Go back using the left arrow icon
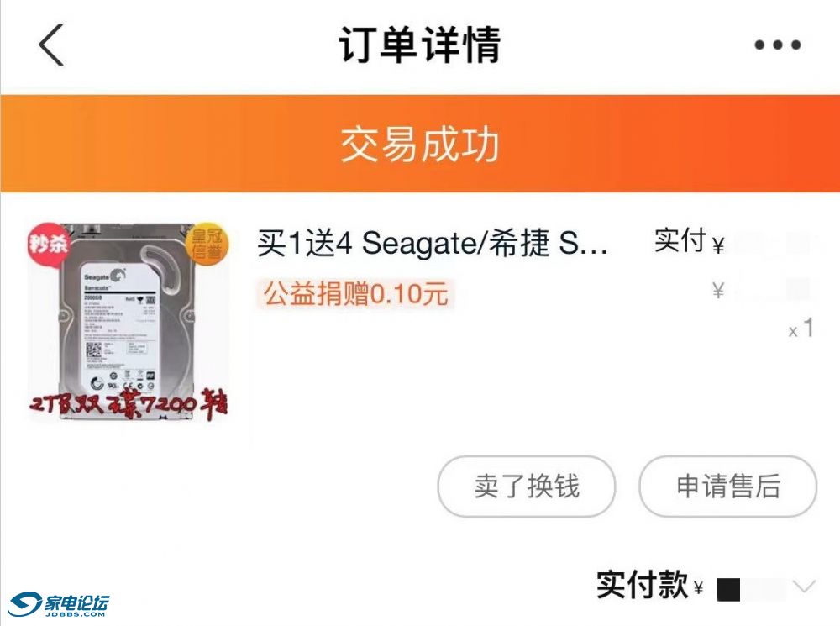Viewport: 840px width, 626px height. pyautogui.click(x=51, y=45)
